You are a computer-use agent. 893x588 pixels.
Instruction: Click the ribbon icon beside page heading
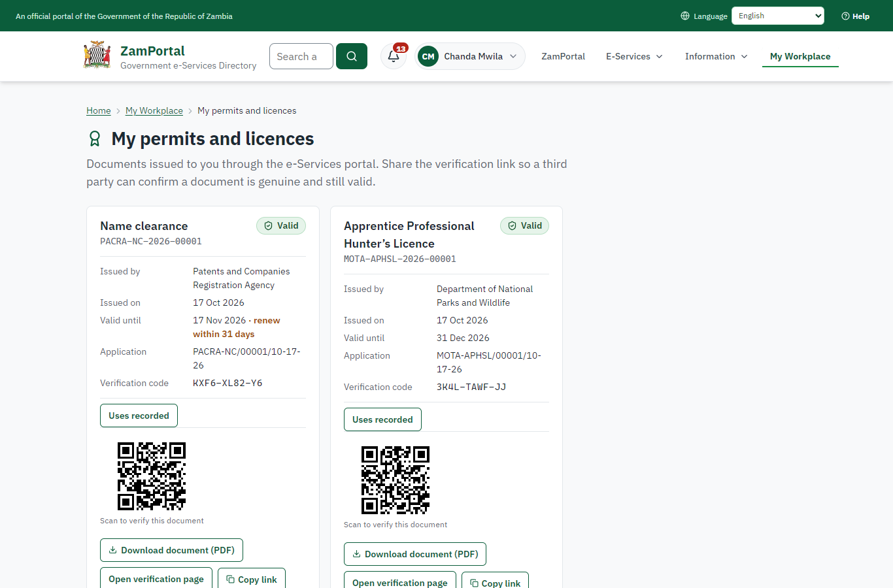tap(95, 139)
